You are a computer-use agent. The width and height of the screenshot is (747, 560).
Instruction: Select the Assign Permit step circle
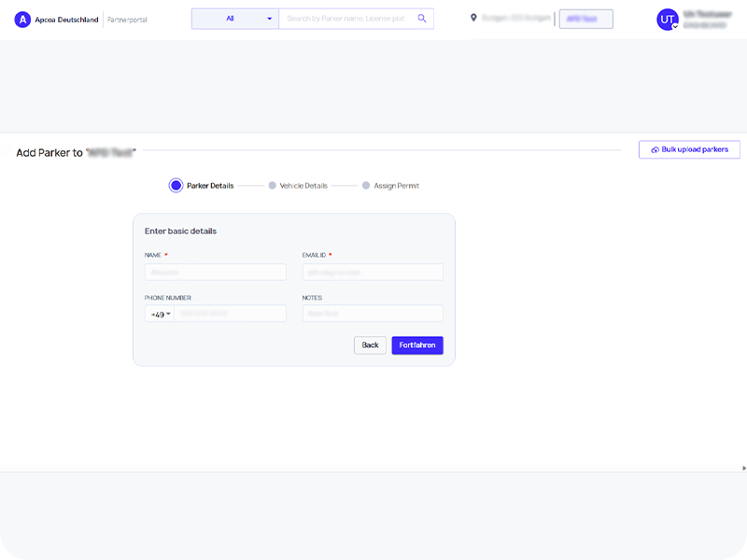pyautogui.click(x=366, y=186)
